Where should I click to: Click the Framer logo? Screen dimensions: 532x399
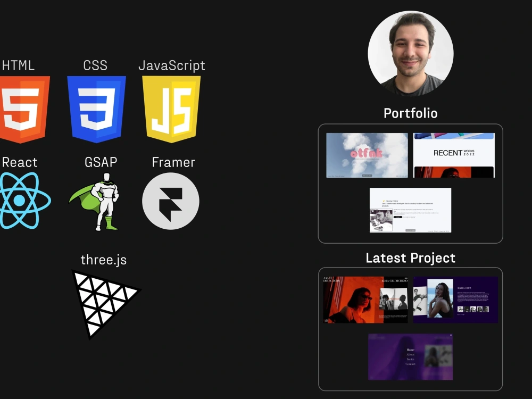click(x=170, y=201)
